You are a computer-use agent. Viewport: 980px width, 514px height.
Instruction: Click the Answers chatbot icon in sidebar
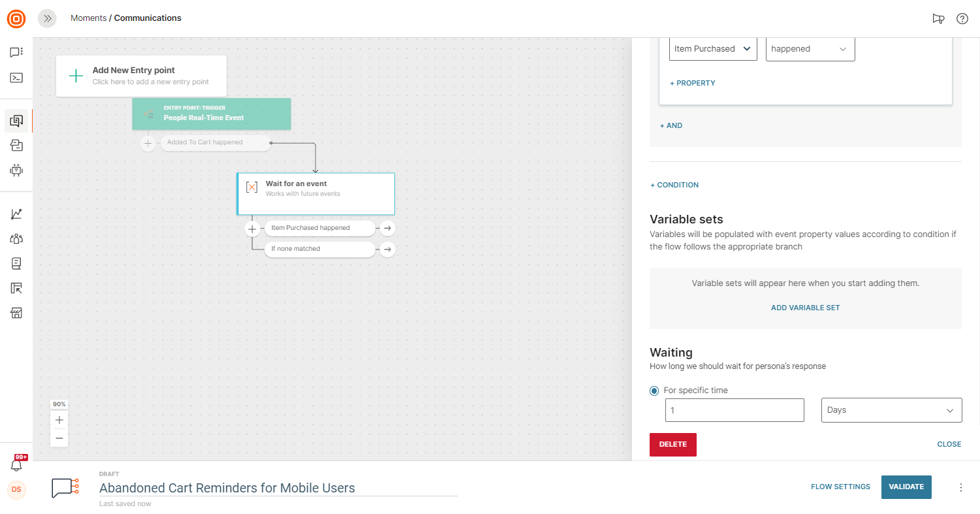16,170
